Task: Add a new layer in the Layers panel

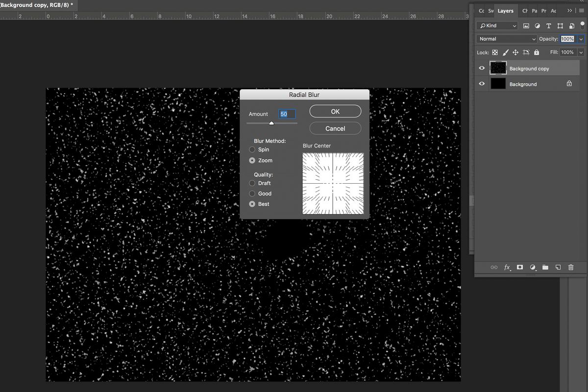Action: click(558, 267)
